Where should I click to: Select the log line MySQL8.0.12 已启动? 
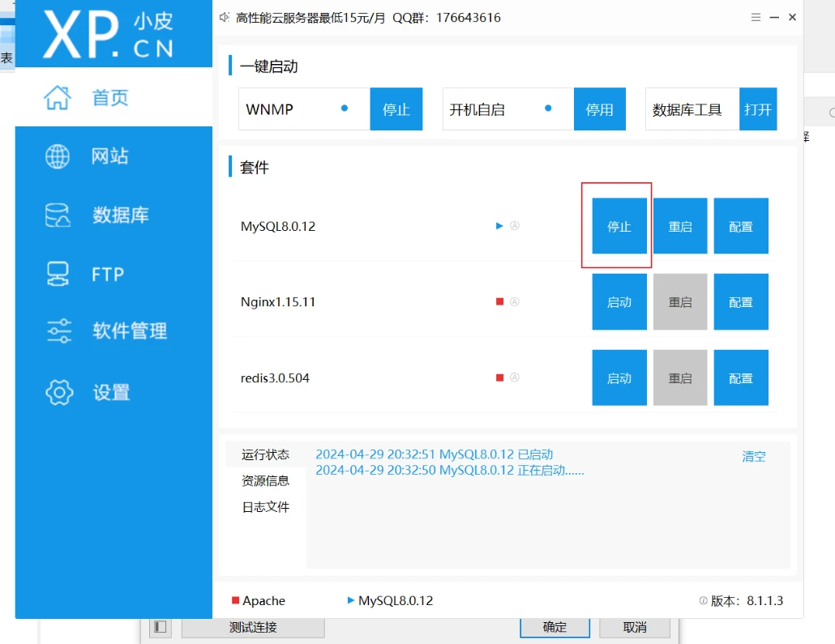[x=435, y=454]
